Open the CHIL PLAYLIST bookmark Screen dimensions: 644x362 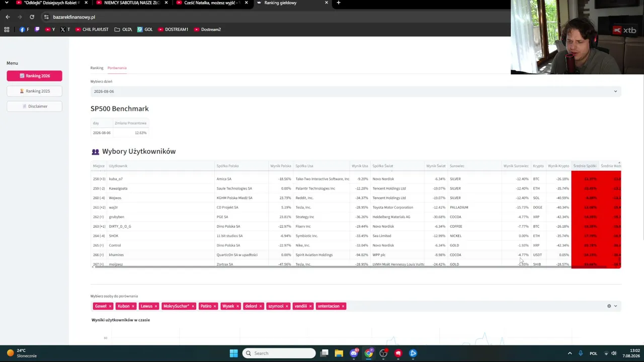pyautogui.click(x=92, y=29)
